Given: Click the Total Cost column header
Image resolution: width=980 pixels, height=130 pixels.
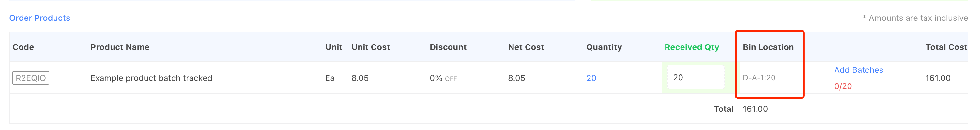Looking at the screenshot, I should coord(946,47).
